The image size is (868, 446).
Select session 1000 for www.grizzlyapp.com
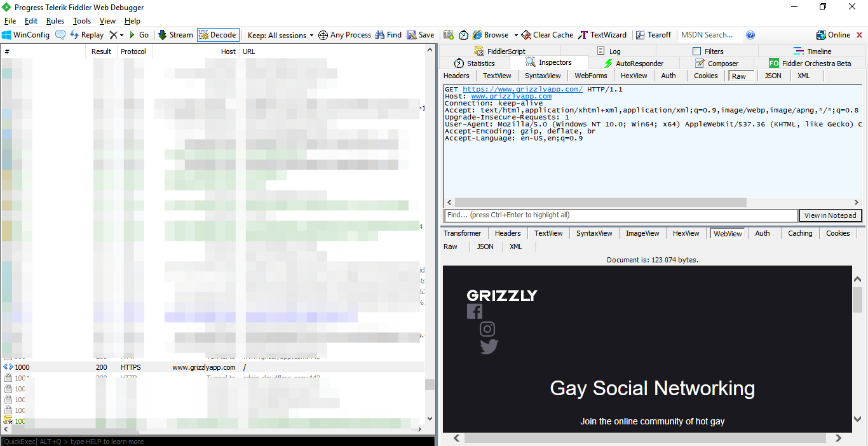click(x=212, y=367)
